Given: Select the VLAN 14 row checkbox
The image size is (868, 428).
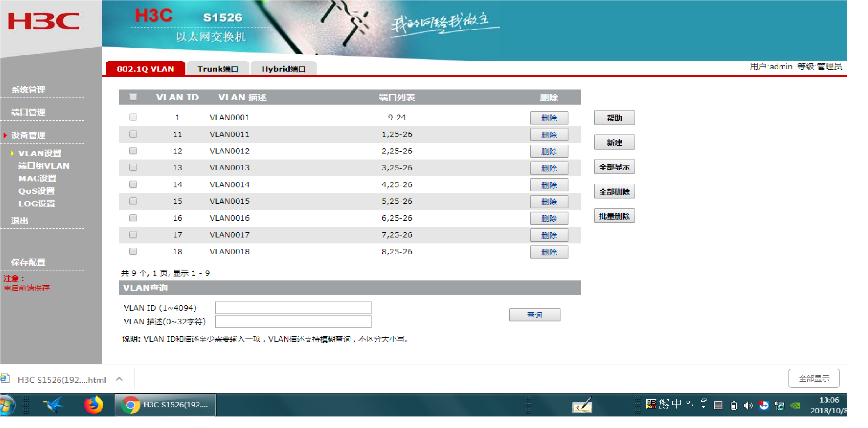Looking at the screenshot, I should (x=133, y=185).
